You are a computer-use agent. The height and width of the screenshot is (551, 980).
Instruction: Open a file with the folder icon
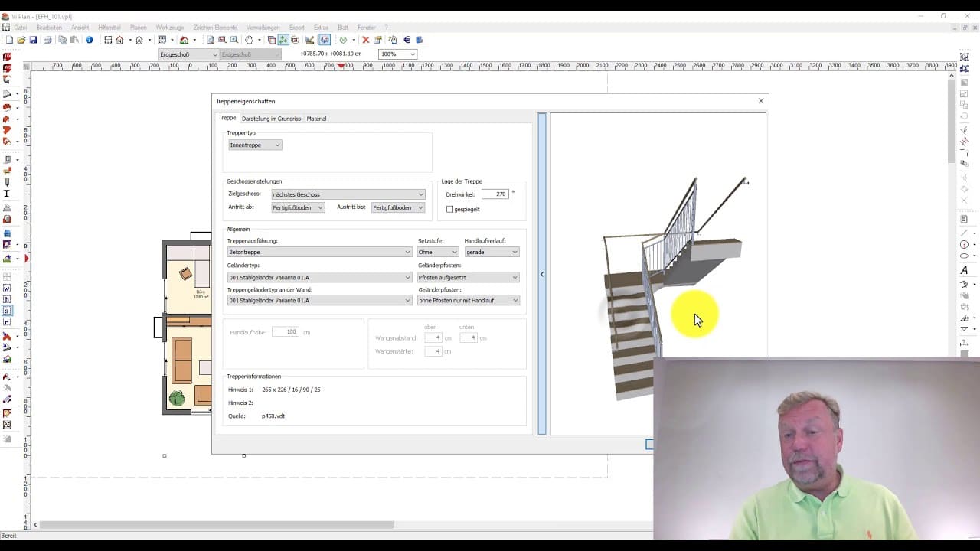tap(21, 40)
